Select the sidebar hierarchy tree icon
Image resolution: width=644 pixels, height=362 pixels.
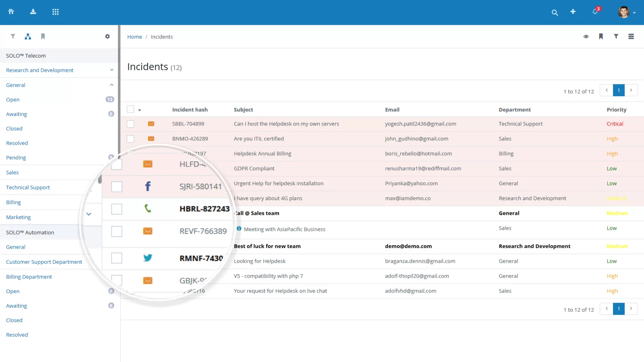click(28, 36)
